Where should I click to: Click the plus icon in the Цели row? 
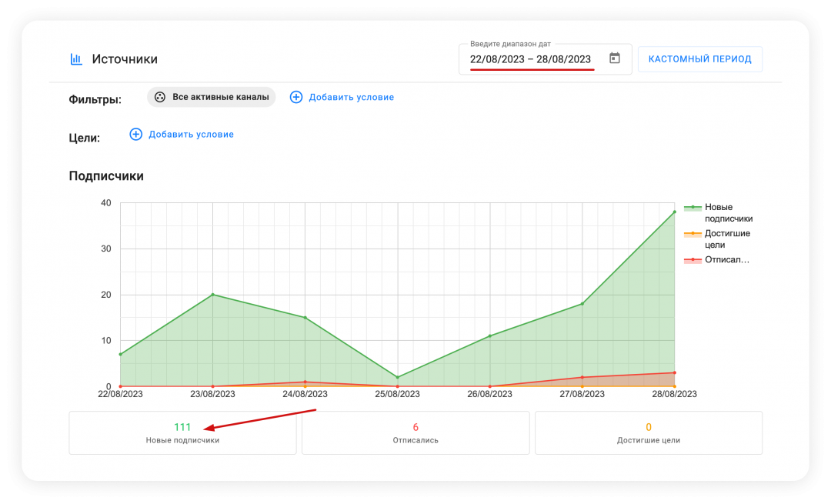coord(136,134)
